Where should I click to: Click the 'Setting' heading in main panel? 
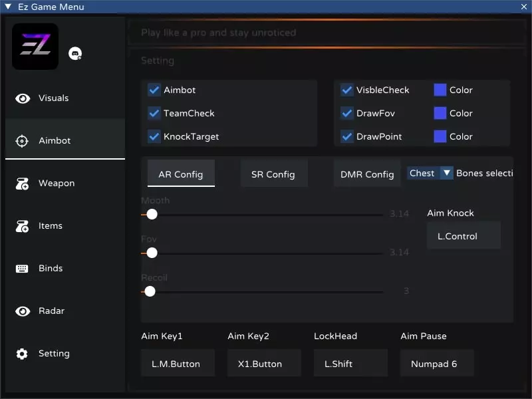pyautogui.click(x=158, y=61)
